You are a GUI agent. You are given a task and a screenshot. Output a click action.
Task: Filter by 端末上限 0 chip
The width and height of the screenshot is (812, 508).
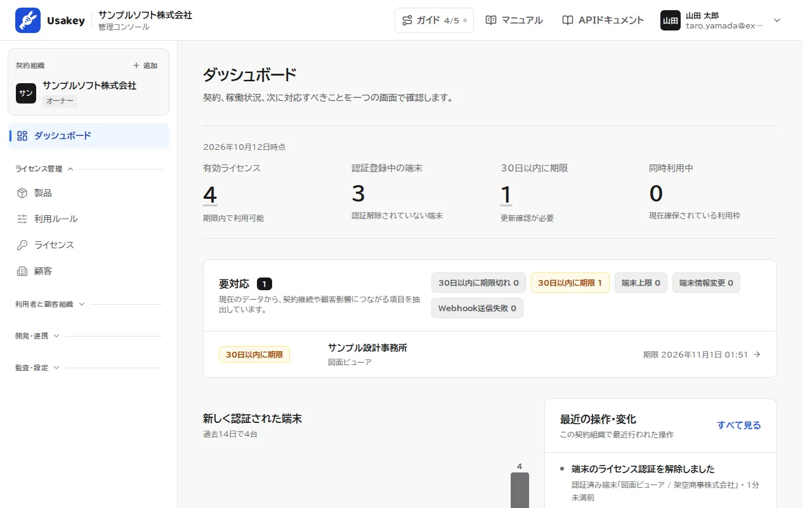(641, 283)
